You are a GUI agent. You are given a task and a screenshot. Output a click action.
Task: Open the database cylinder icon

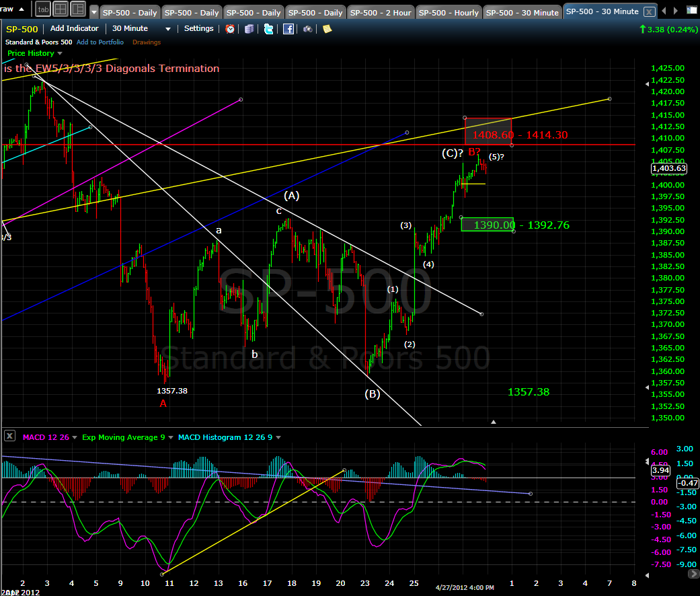(x=249, y=29)
